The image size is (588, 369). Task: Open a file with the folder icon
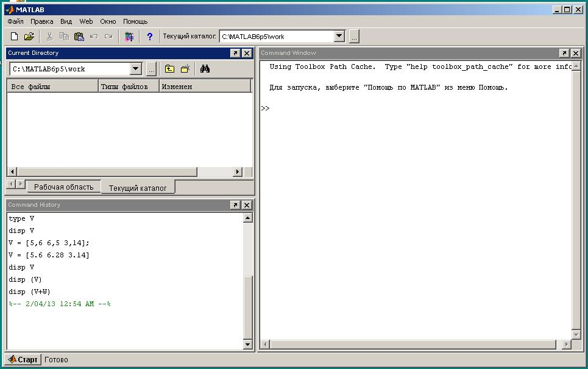(29, 37)
